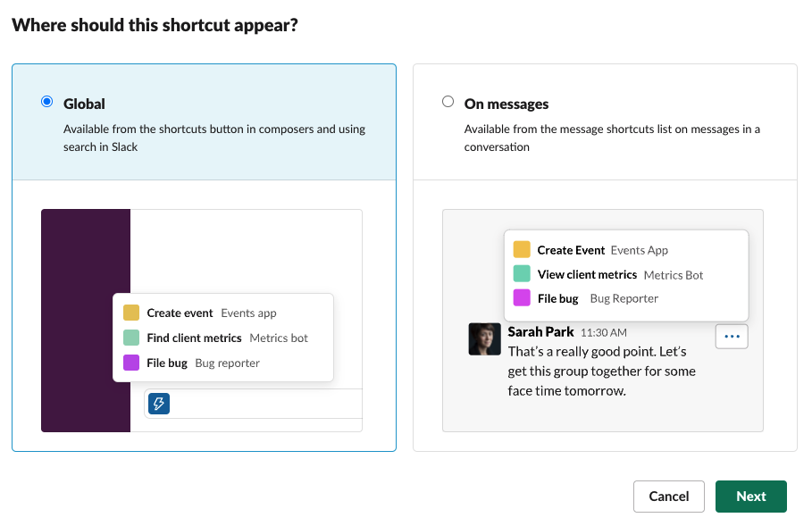Click the orange Create Event icon in messages preview
Screen dimensions: 812x526
(522, 249)
